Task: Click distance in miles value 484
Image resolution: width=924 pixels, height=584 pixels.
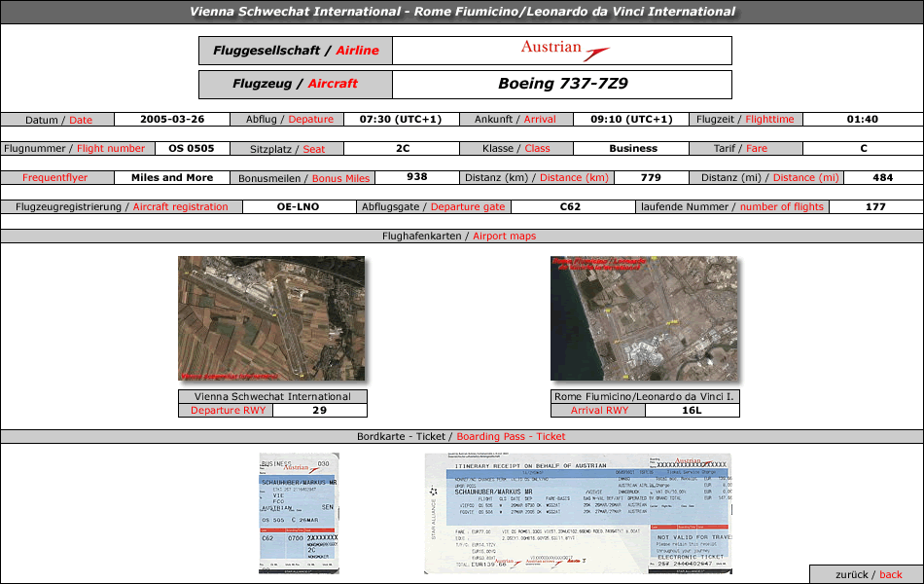Action: tap(883, 177)
